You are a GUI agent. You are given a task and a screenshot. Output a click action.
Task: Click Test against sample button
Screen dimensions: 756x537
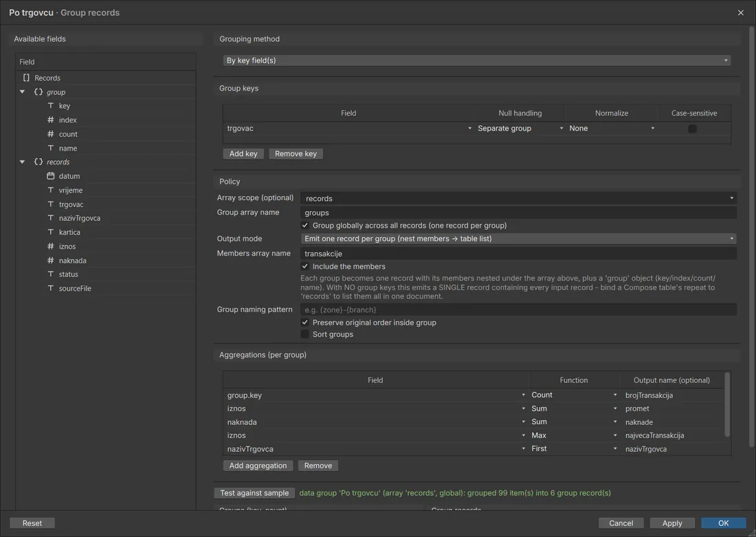(254, 493)
